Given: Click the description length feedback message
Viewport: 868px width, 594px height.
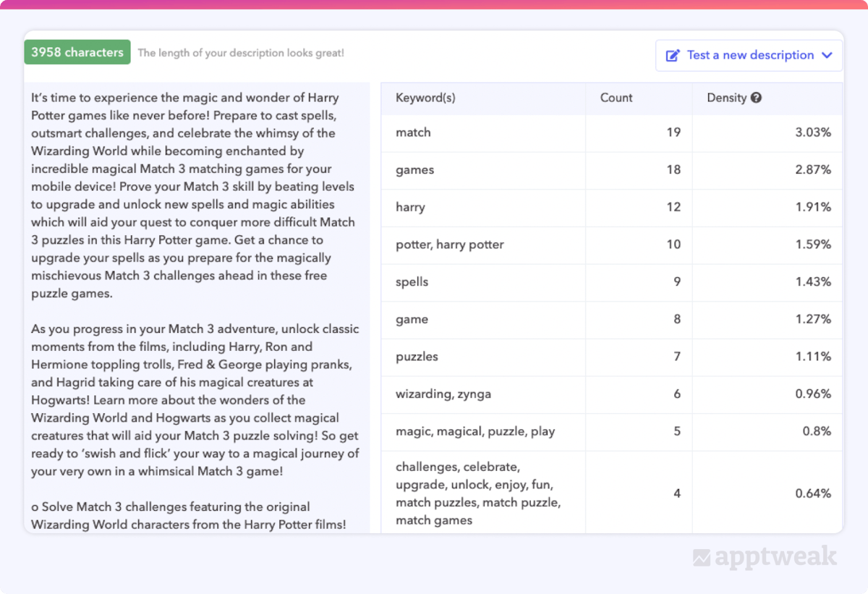Looking at the screenshot, I should point(241,53).
